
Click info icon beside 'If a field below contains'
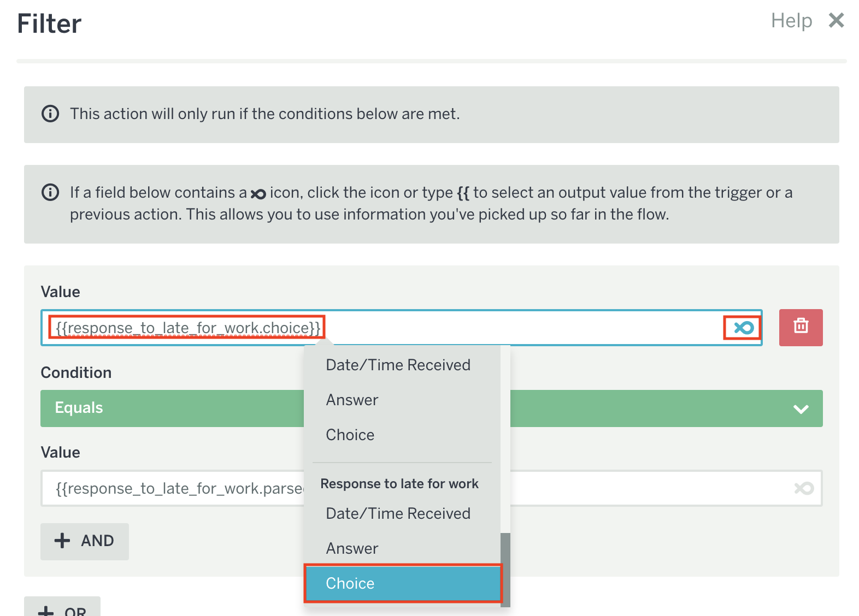[x=50, y=192]
